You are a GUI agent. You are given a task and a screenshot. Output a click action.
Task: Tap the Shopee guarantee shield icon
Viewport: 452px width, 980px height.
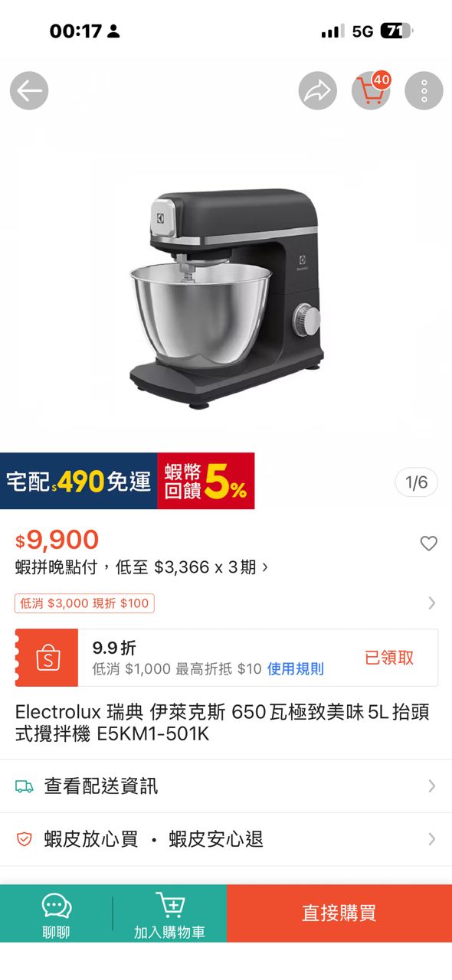click(x=25, y=839)
